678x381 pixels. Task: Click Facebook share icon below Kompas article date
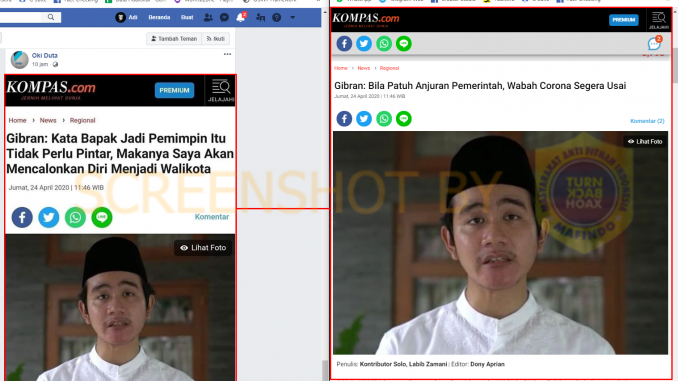(x=344, y=118)
